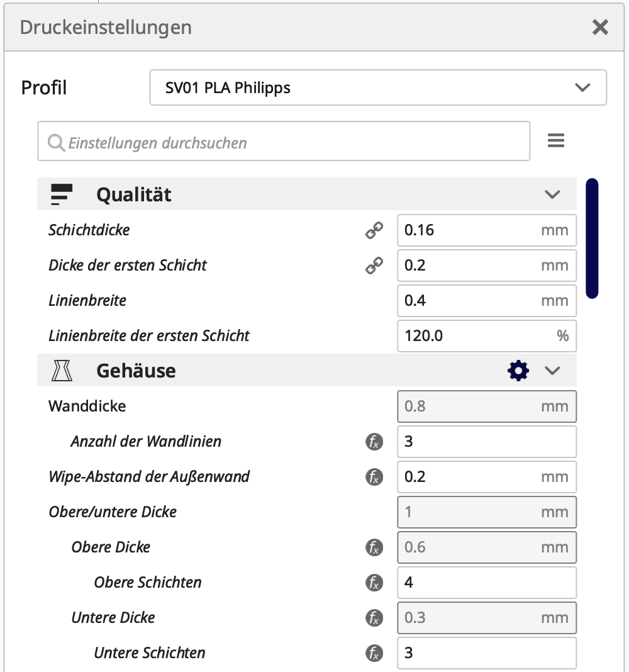Screen dimensions: 629x672
Task: Close the Druckeinstellungen panel
Action: tap(600, 28)
